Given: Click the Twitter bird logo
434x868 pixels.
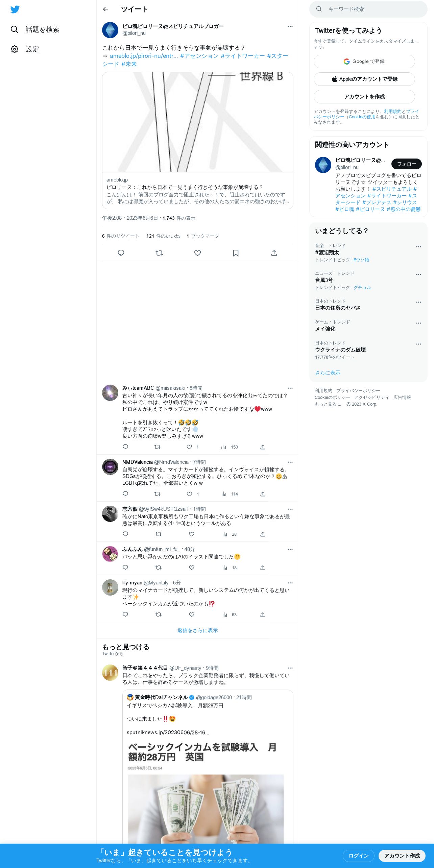Looking at the screenshot, I should [x=15, y=9].
